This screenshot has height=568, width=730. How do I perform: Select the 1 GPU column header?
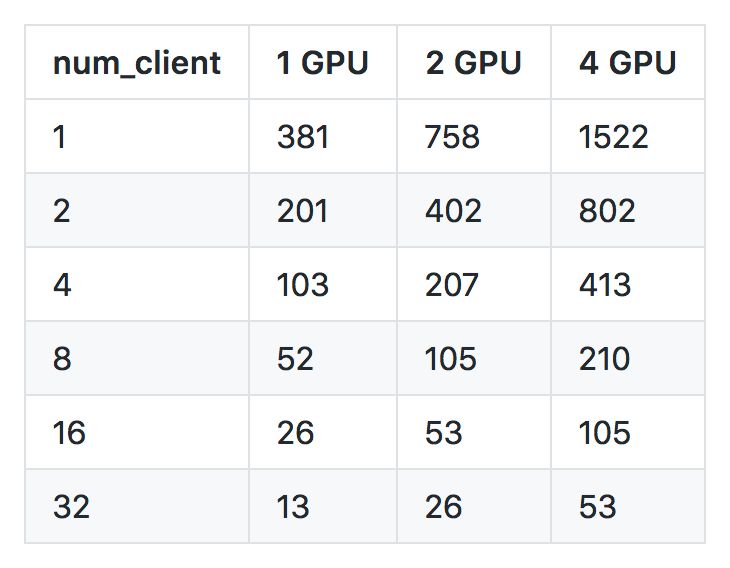coord(323,62)
